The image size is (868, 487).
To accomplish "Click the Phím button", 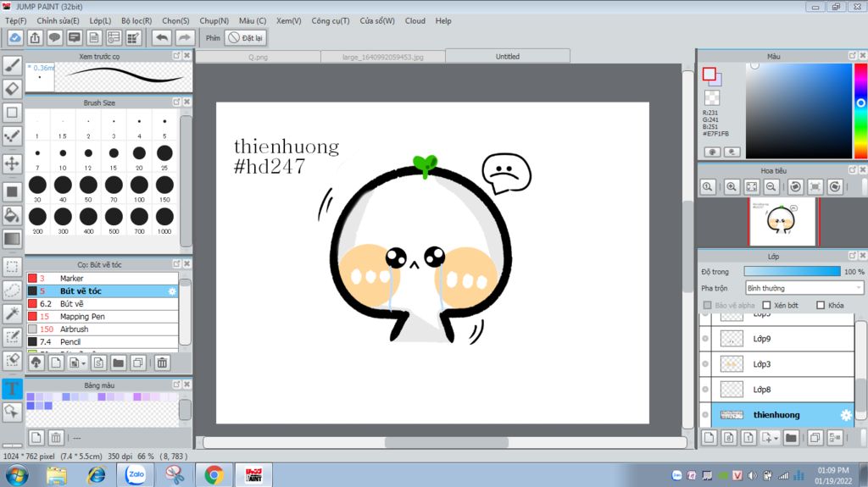I will 213,37.
